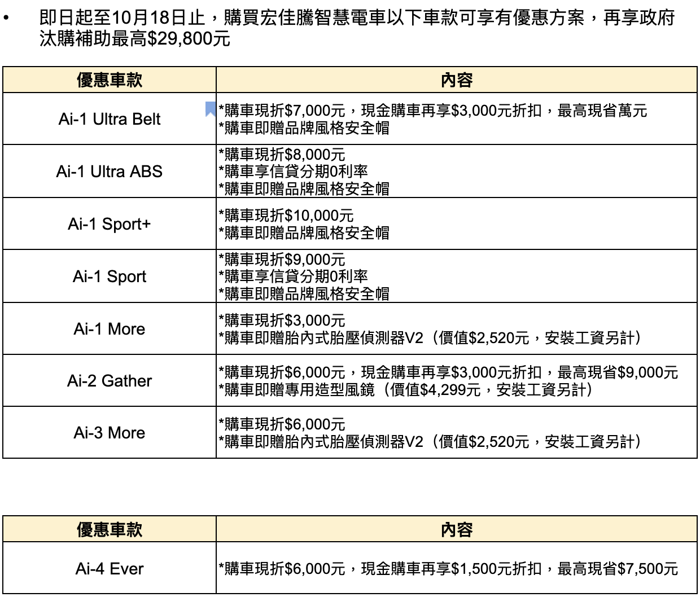Select the Ai-1 More model cell
Viewport: 700px width, 597px height.
coord(110,329)
